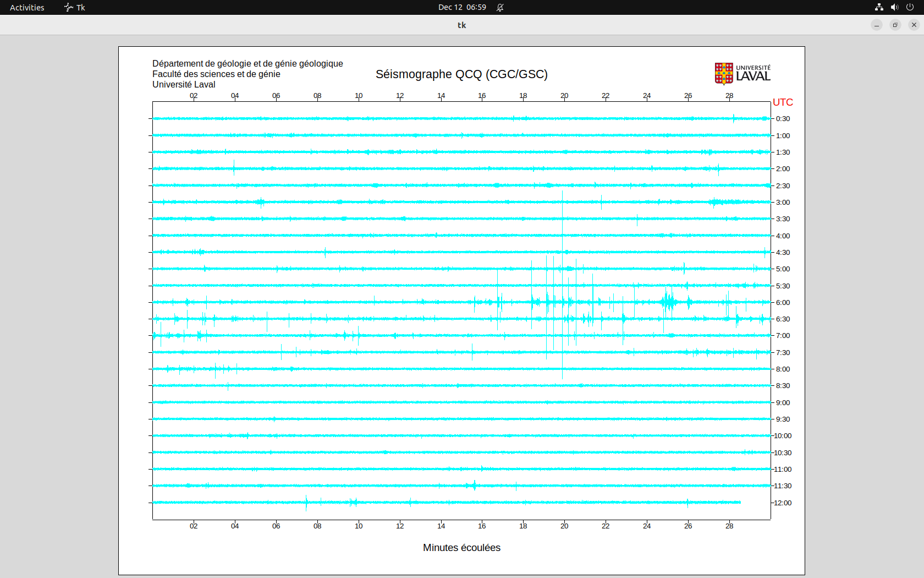The image size is (924, 578).
Task: Click the Université Laval logo
Action: [x=743, y=74]
